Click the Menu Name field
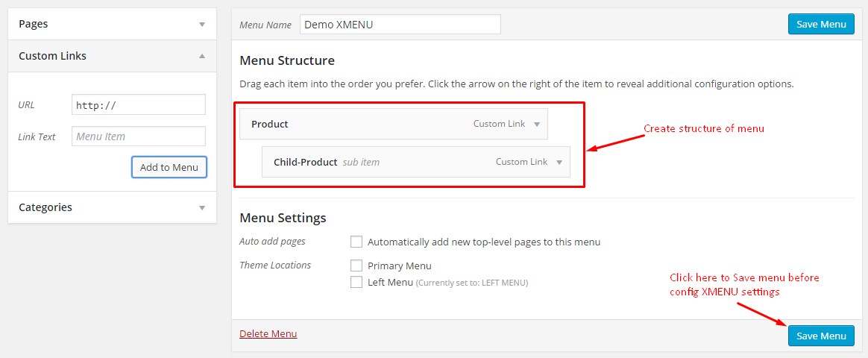The width and height of the screenshot is (868, 358). click(400, 25)
